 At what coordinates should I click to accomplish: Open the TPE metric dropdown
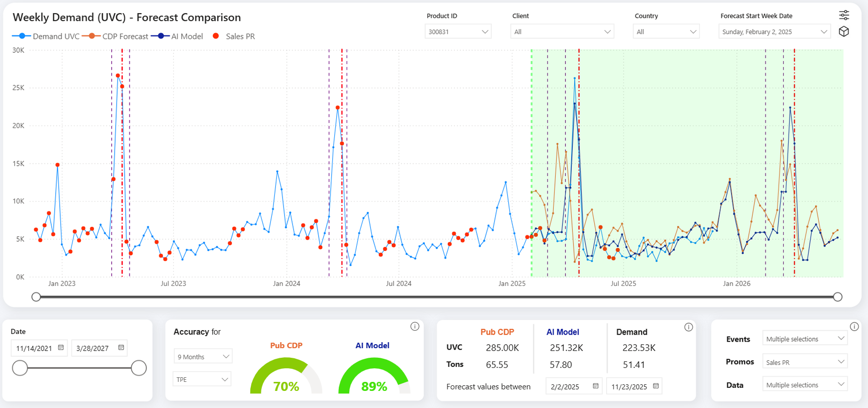coord(202,379)
